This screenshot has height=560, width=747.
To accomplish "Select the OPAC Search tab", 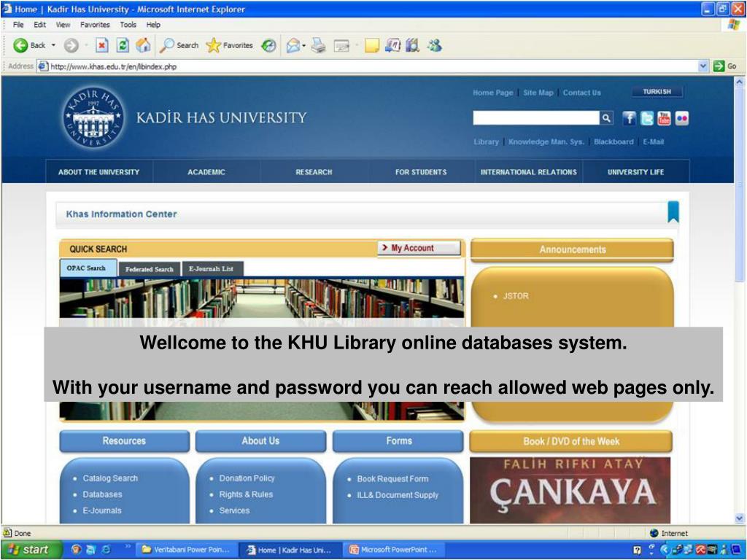I will (x=88, y=268).
